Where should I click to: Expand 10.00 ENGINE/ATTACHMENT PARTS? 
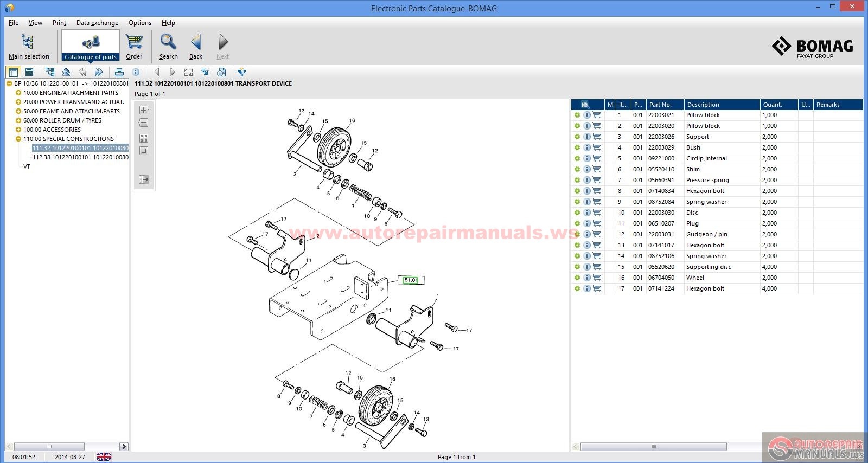[18, 93]
